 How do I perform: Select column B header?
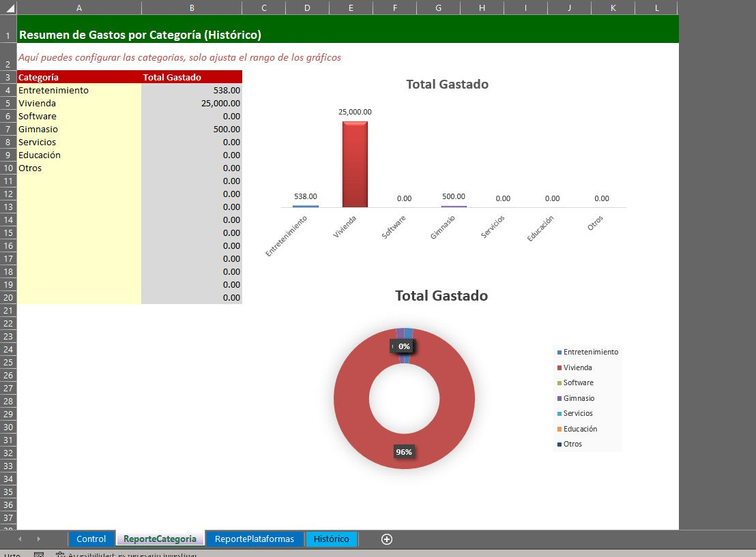pyautogui.click(x=192, y=7)
